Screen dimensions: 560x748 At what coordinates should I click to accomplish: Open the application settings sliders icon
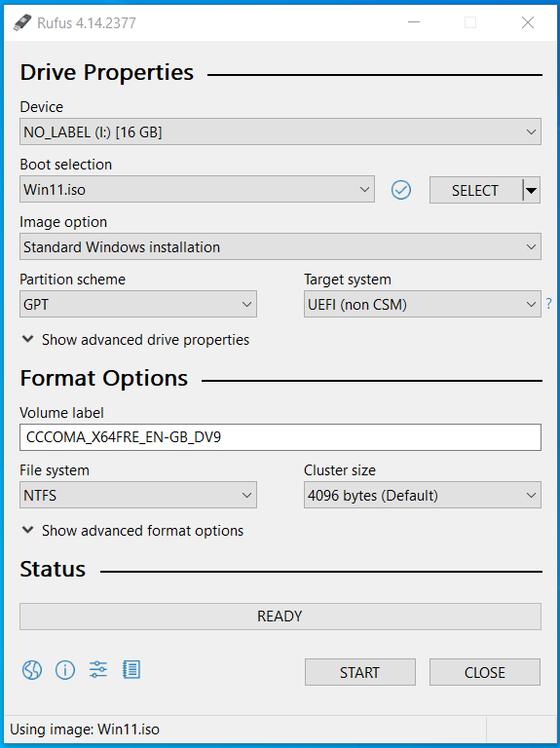point(97,670)
